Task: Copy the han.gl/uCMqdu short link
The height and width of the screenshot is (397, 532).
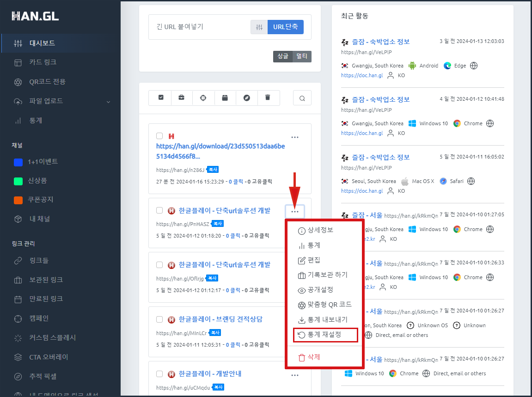Action: (x=219, y=387)
